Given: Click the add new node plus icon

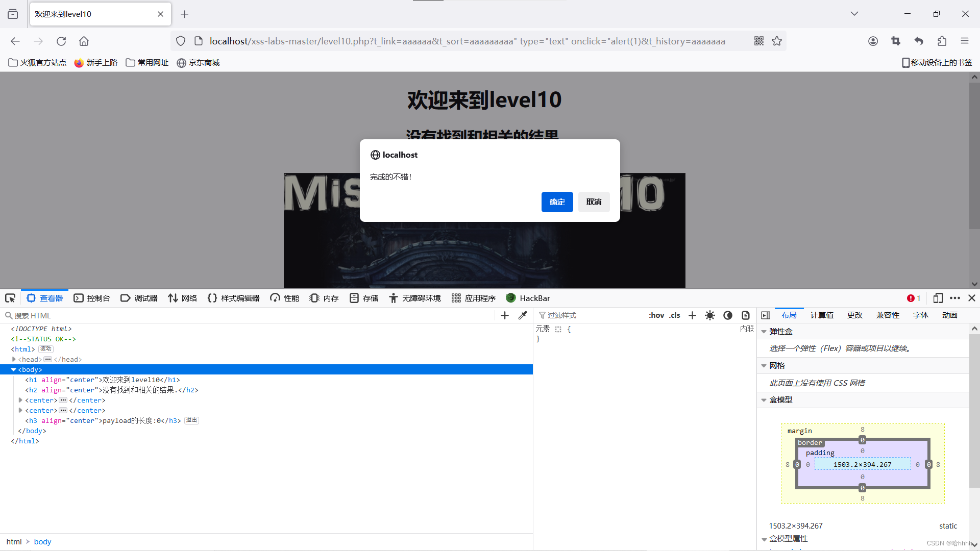Looking at the screenshot, I should click(x=505, y=315).
